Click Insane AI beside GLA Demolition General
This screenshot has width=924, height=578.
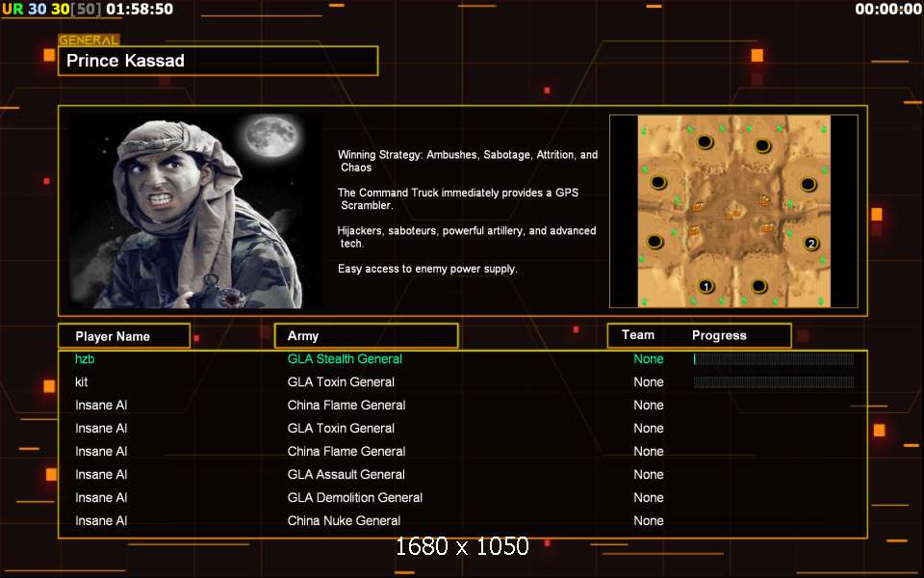pyautogui.click(x=101, y=497)
